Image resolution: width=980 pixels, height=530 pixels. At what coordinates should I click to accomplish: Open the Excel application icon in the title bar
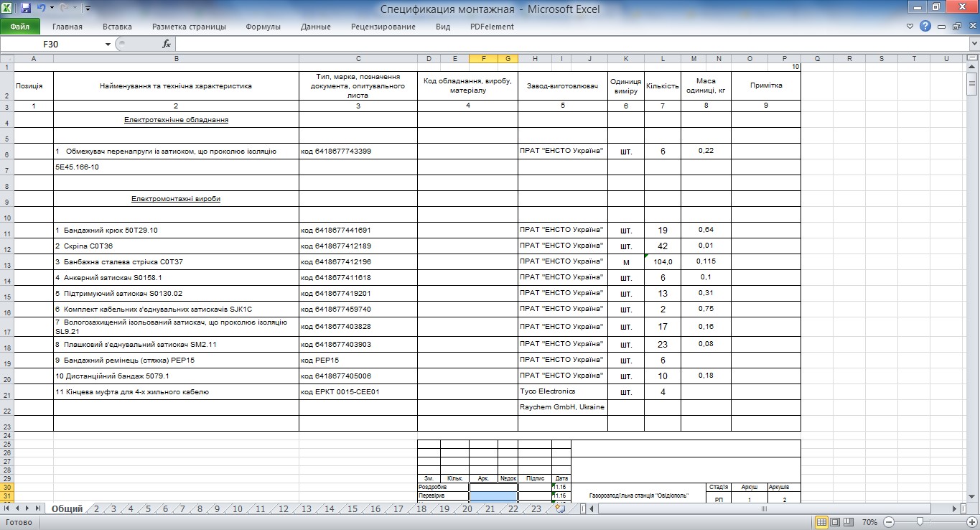[7, 9]
